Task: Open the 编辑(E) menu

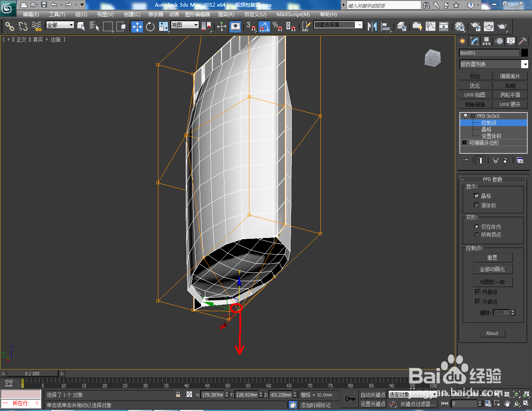Action: pyautogui.click(x=31, y=15)
